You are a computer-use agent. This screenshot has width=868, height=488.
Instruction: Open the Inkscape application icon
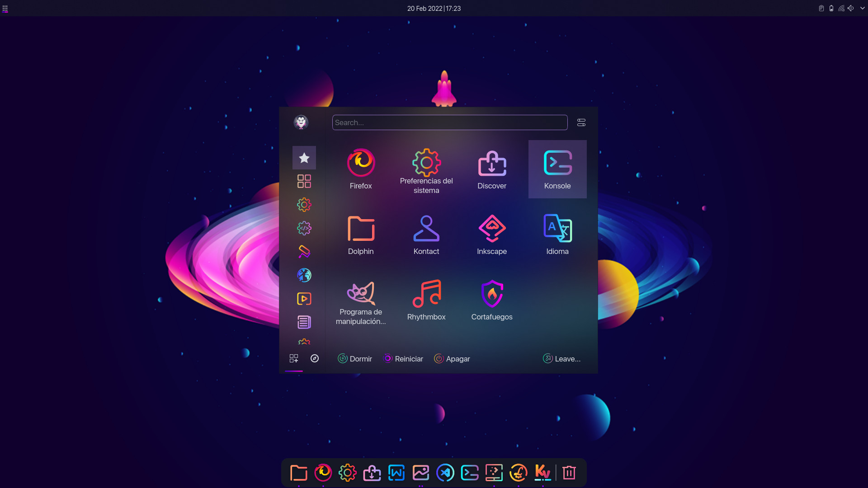pyautogui.click(x=492, y=234)
